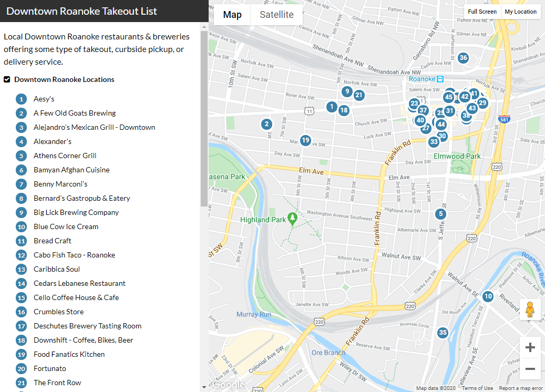Viewport: 545px width, 392px height.
Task: Zoom out with the minus button
Action: pos(530,368)
